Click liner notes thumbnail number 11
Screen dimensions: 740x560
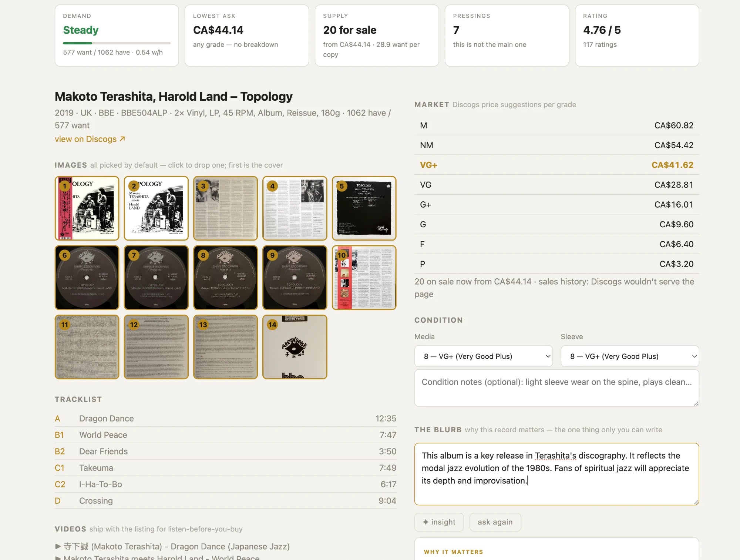pyautogui.click(x=87, y=347)
